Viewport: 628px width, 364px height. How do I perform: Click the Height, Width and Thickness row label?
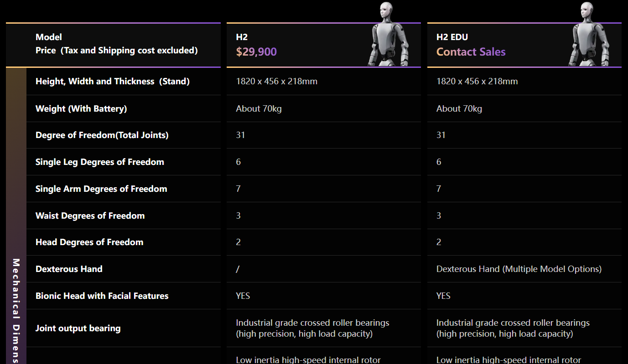112,82
